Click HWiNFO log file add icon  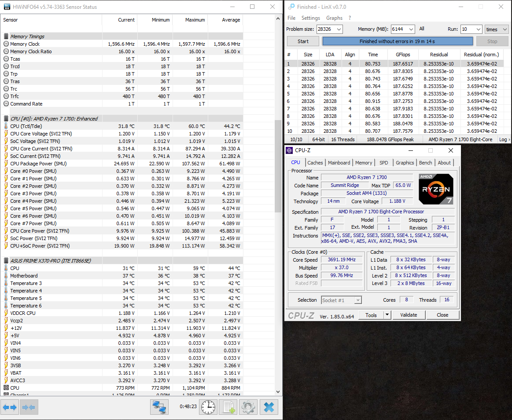tap(228, 407)
